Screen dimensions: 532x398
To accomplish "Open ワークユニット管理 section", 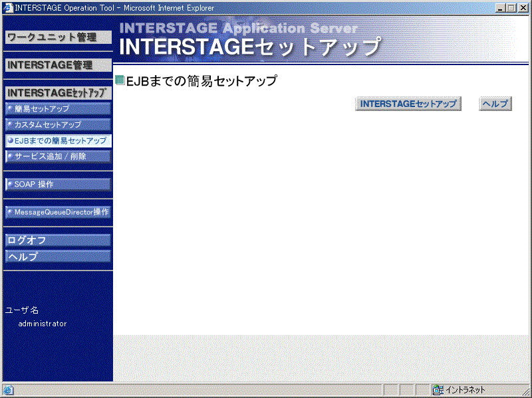I will coord(58,37).
